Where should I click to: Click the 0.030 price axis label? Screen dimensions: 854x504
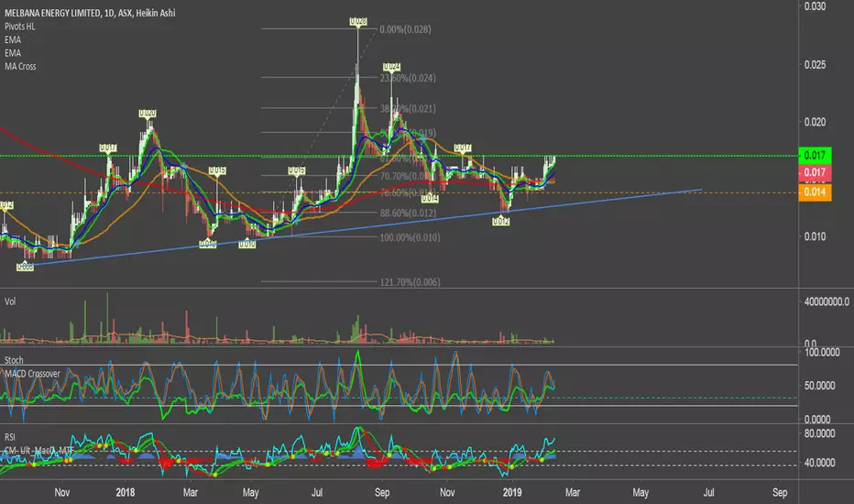[x=815, y=6]
